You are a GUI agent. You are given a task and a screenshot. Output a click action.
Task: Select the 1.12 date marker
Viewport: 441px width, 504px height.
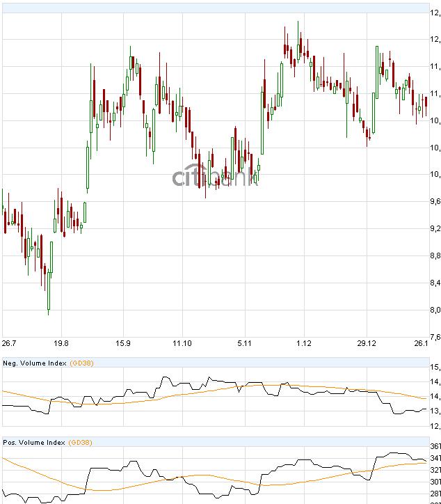tap(303, 343)
